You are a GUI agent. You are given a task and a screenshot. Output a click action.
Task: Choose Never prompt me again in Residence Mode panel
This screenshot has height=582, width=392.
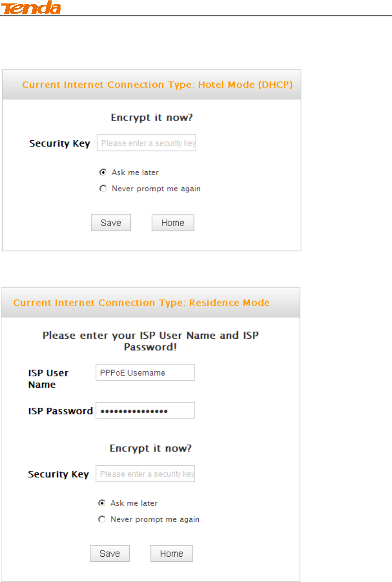click(x=102, y=519)
